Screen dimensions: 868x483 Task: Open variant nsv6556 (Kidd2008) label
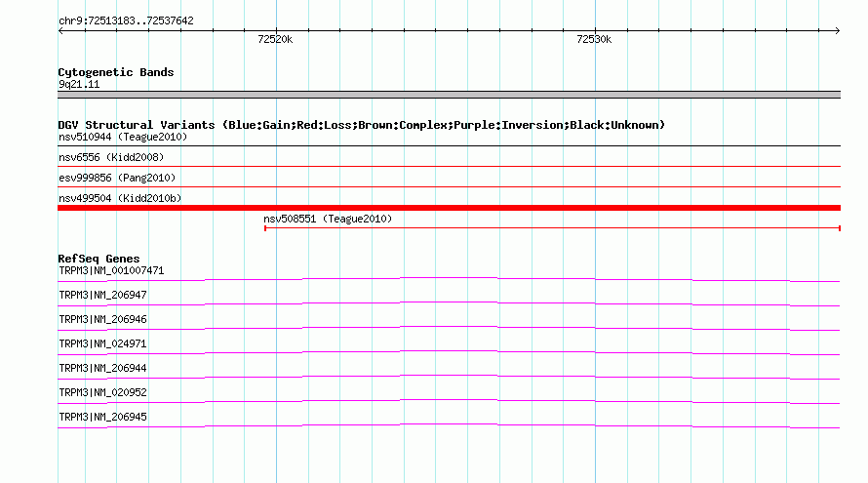pyautogui.click(x=111, y=157)
